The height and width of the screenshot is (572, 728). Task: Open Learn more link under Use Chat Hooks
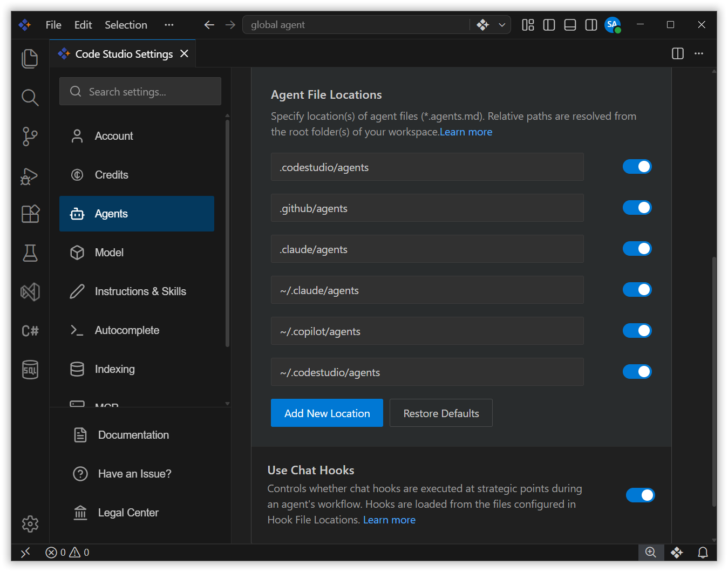pyautogui.click(x=389, y=520)
